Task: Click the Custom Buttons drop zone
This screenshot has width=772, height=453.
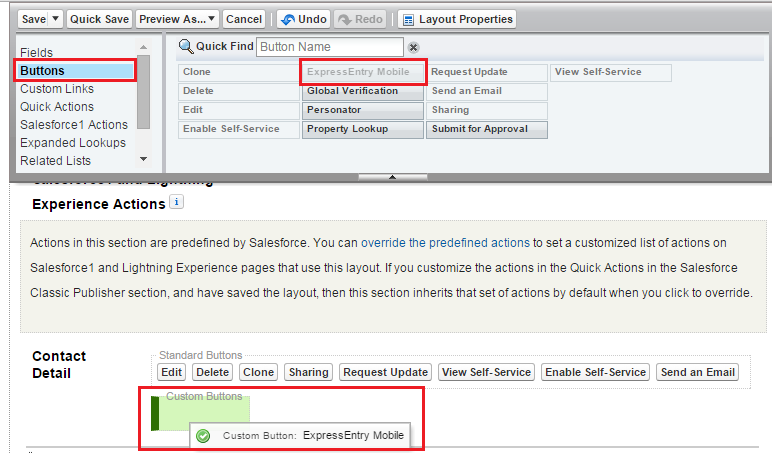Action: (200, 413)
